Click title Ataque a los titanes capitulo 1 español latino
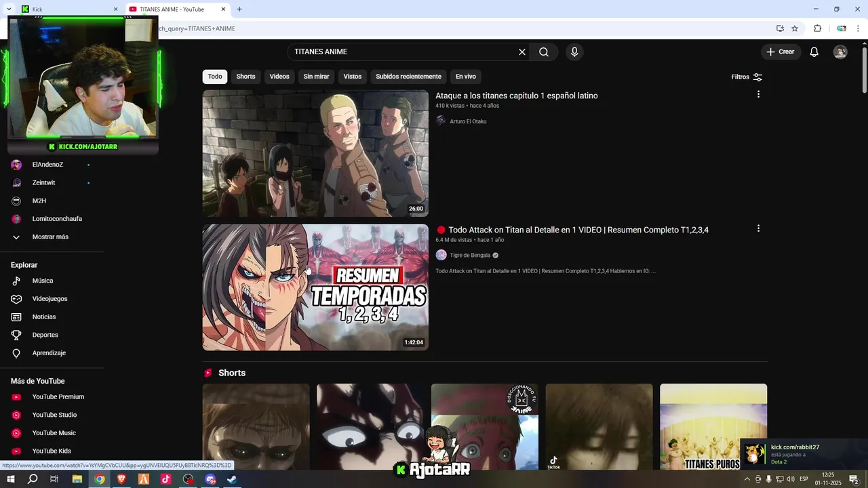 pos(517,96)
